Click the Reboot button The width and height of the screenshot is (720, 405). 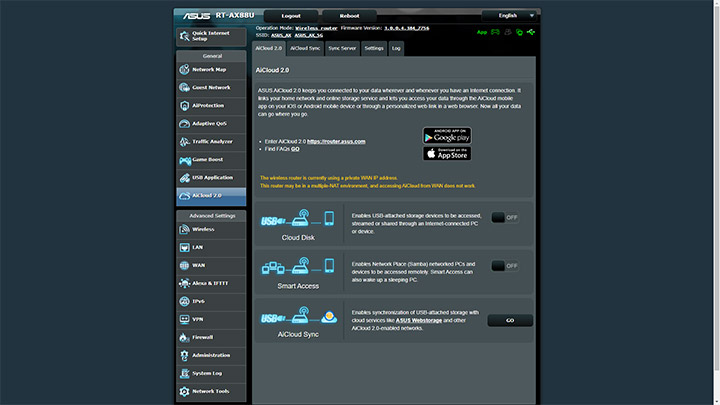click(x=349, y=16)
